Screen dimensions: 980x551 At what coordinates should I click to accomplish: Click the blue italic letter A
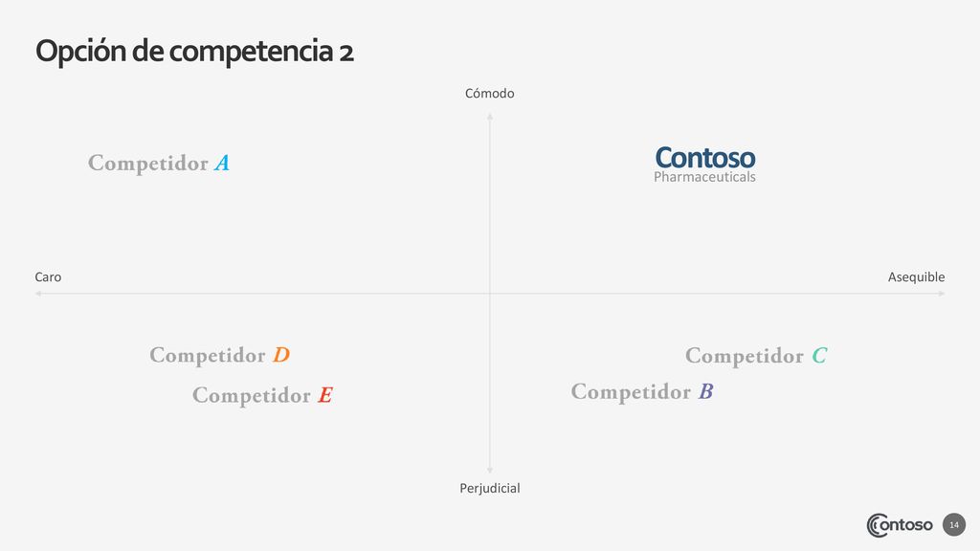pos(222,163)
